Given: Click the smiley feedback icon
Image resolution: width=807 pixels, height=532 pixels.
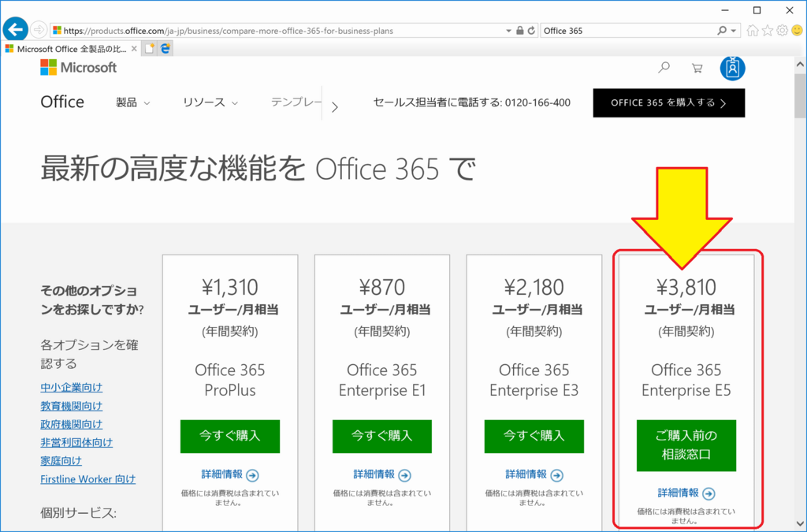Looking at the screenshot, I should pos(798,31).
